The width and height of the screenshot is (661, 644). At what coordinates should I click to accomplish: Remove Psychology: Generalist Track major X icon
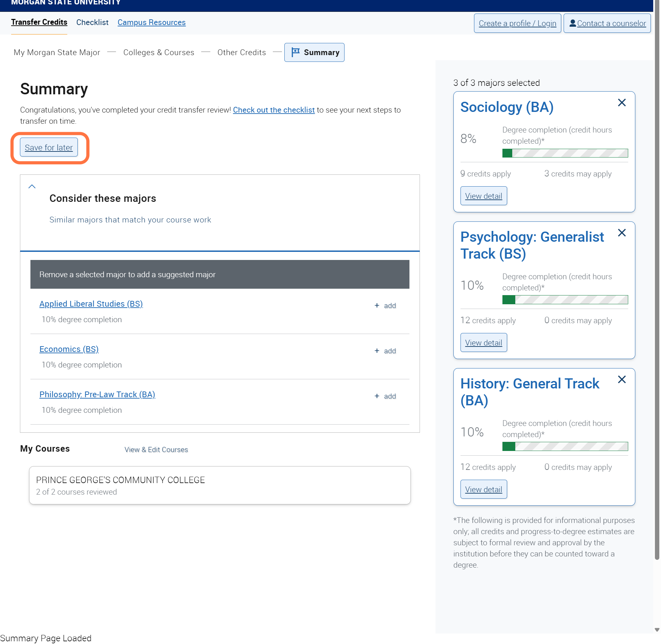pos(621,233)
